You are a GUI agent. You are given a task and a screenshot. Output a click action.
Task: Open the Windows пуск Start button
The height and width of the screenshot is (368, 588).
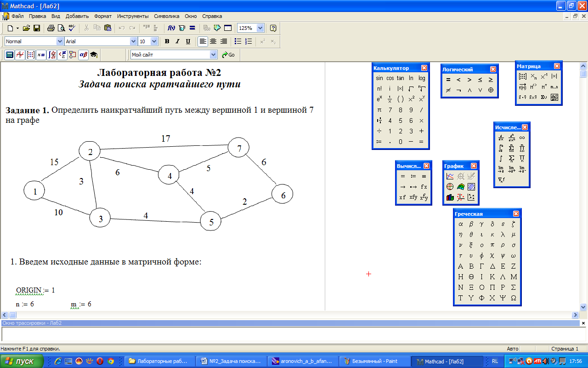[x=22, y=361]
